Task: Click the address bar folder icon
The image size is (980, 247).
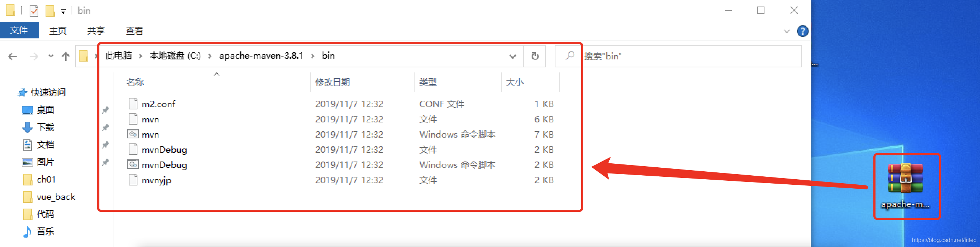Action: (x=84, y=56)
